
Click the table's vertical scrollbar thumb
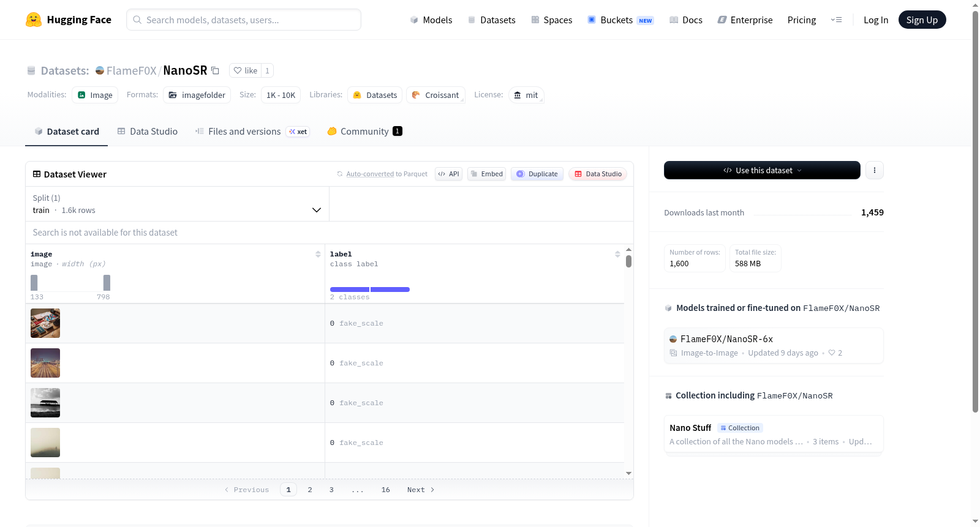628,261
